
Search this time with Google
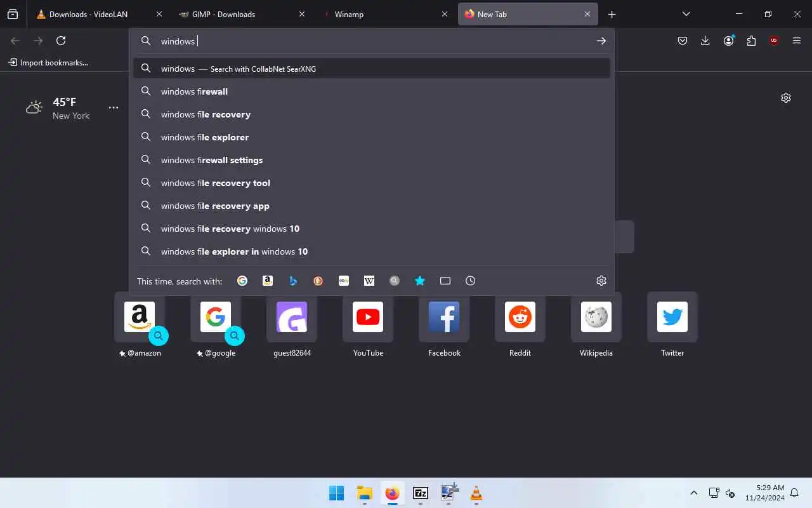242,281
